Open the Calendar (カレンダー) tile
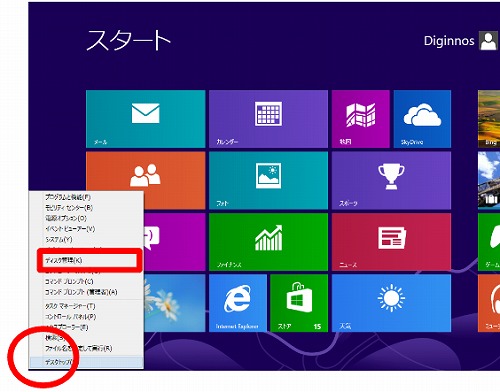500x392 pixels. click(x=268, y=119)
